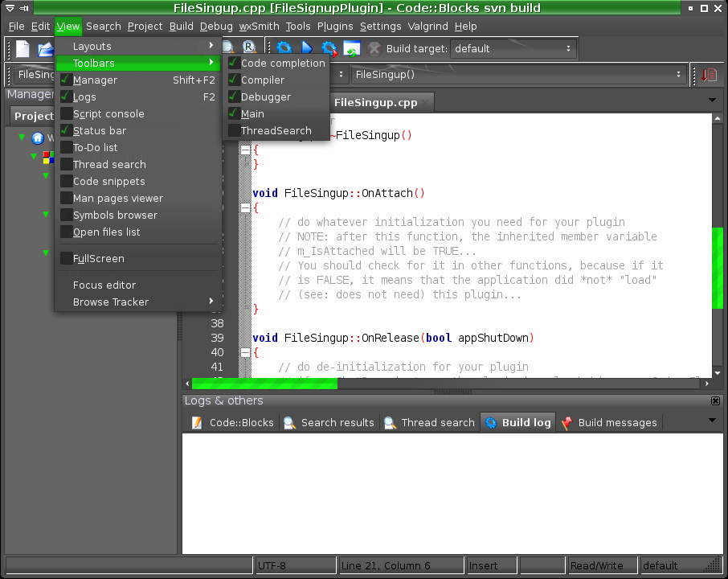Click the Open file folder icon

point(46,49)
